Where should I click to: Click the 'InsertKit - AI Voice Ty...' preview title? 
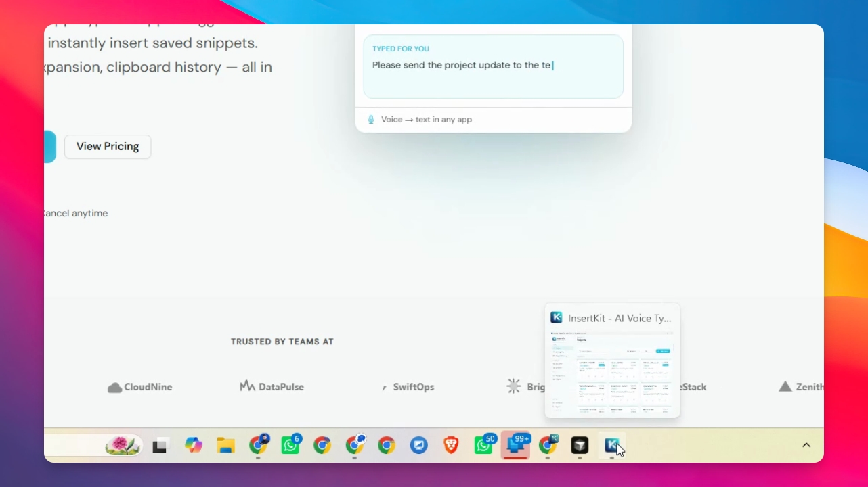(620, 318)
